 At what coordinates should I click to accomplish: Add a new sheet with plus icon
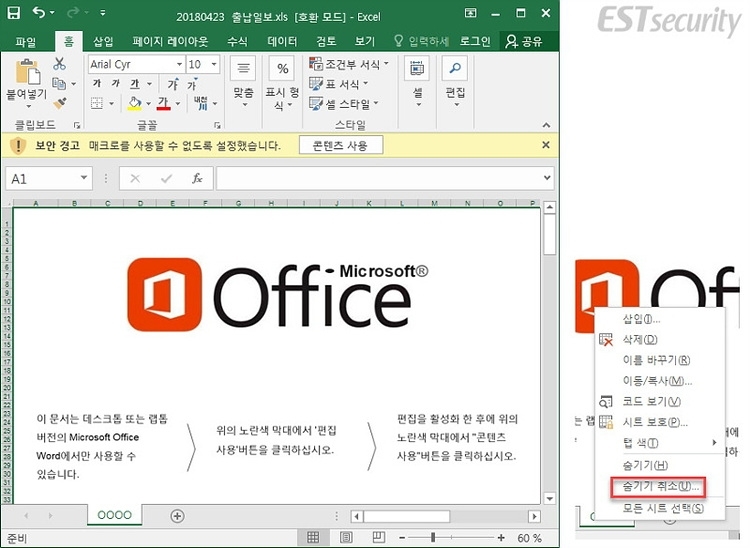coord(177,516)
